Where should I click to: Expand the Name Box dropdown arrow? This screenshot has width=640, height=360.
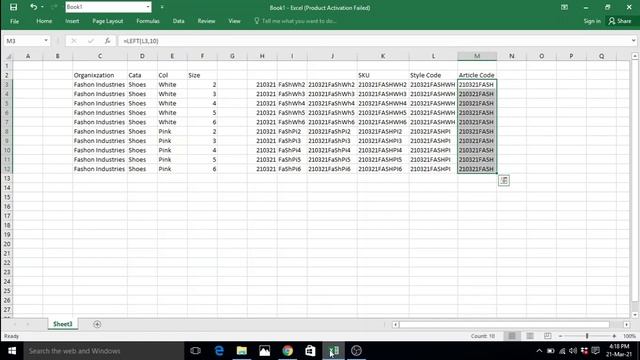tap(46, 41)
